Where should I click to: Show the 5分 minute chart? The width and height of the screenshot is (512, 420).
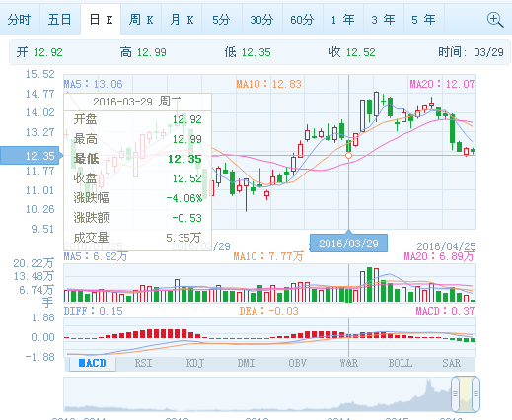pyautogui.click(x=222, y=20)
